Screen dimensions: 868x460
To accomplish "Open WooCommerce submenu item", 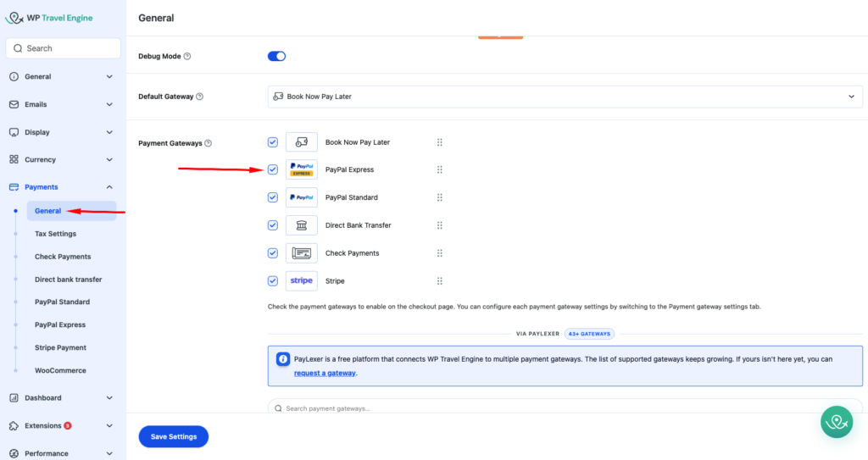I will point(60,370).
